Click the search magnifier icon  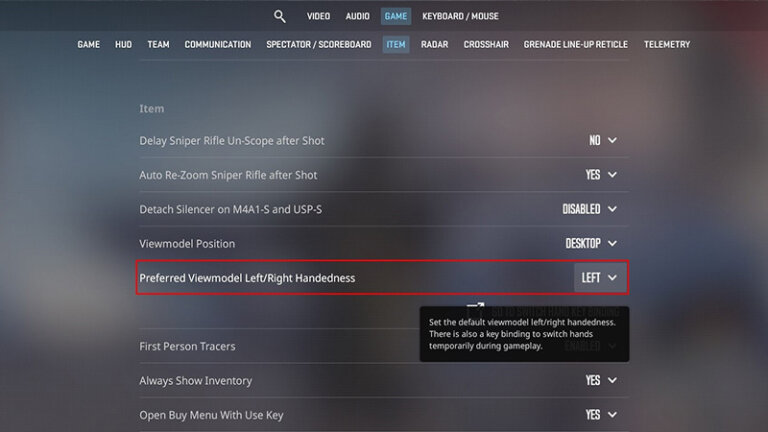point(280,16)
